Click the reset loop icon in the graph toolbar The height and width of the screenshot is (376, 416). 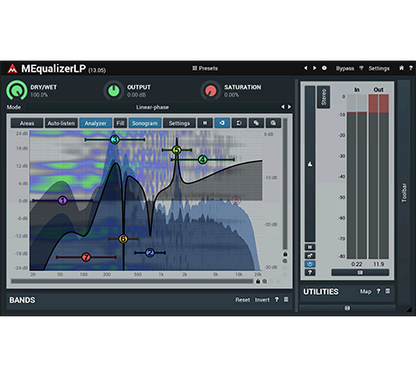(x=239, y=123)
